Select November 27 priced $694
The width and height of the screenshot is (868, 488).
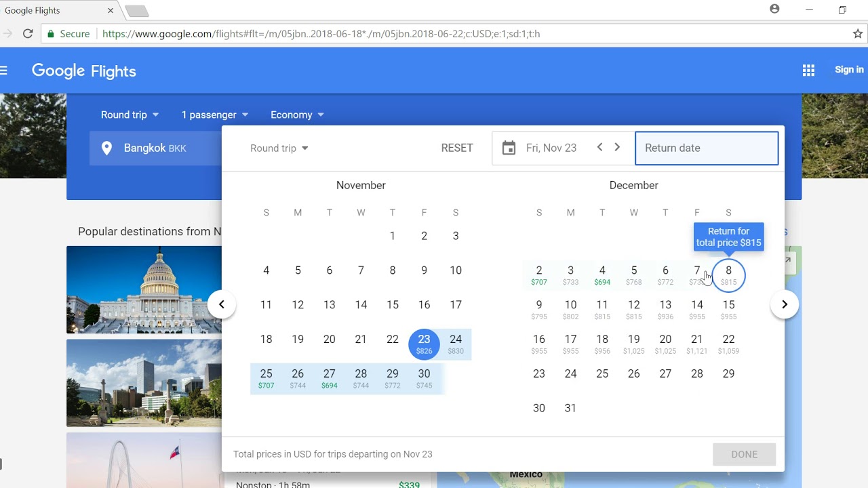330,378
